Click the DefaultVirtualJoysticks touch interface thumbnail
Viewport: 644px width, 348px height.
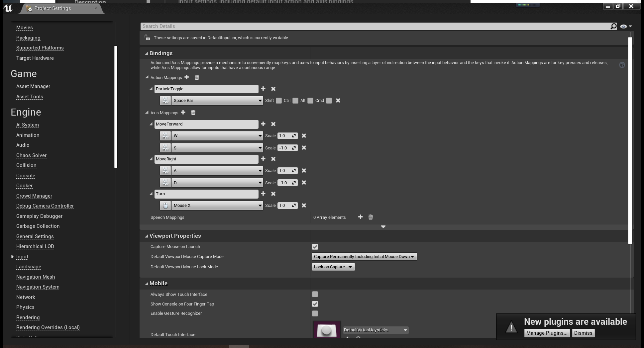point(327,330)
